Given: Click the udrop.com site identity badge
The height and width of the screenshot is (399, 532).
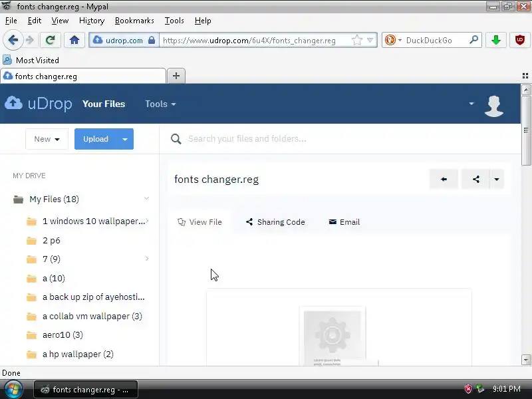Looking at the screenshot, I should click(x=124, y=41).
